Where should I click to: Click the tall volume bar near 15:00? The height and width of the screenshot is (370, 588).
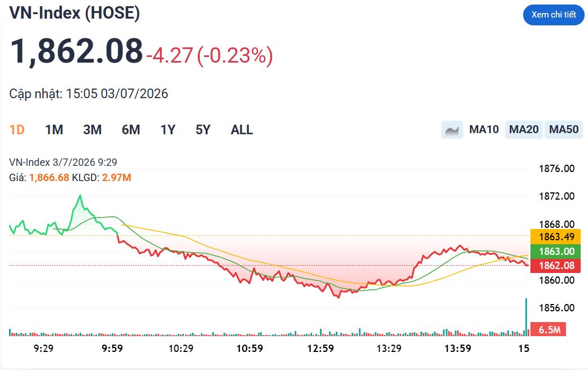pyautogui.click(x=526, y=317)
